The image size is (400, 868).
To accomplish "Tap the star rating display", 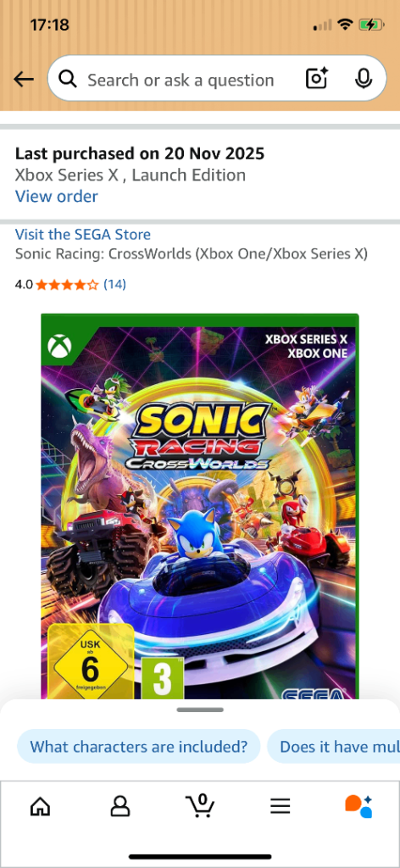I will [x=67, y=285].
